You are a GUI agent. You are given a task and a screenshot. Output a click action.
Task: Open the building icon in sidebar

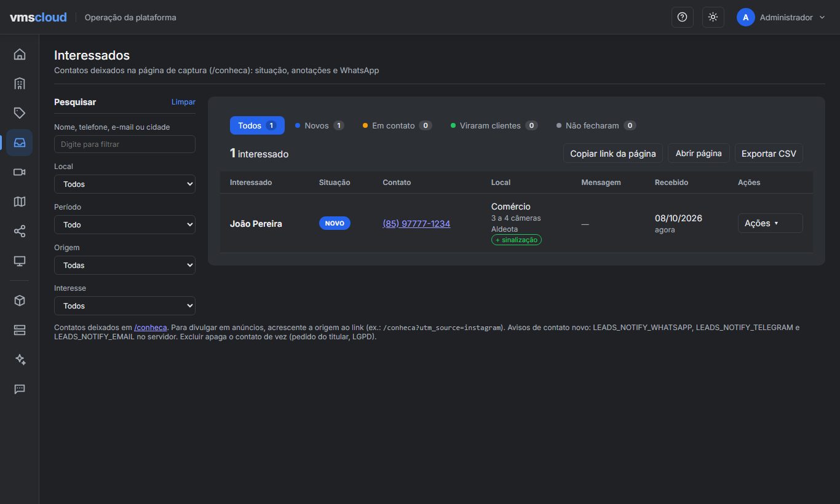point(20,84)
